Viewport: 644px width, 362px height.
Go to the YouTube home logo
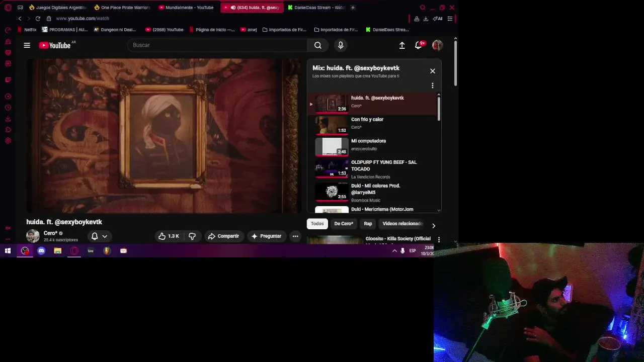click(x=55, y=45)
